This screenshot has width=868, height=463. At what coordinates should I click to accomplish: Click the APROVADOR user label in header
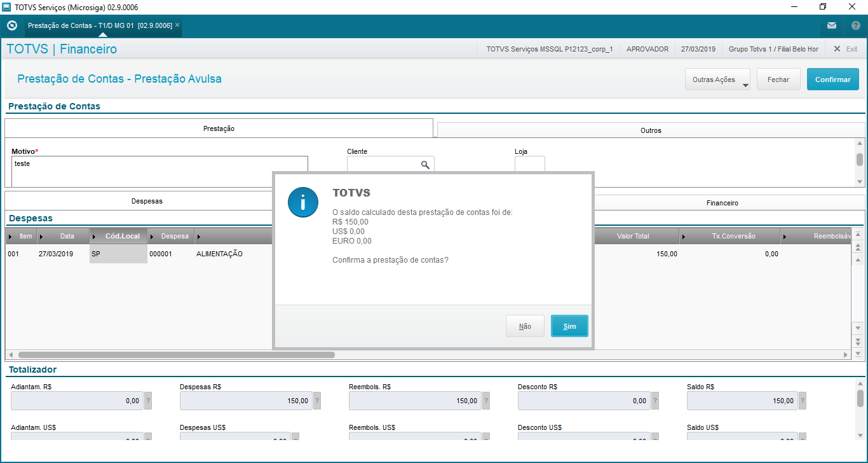click(x=648, y=49)
